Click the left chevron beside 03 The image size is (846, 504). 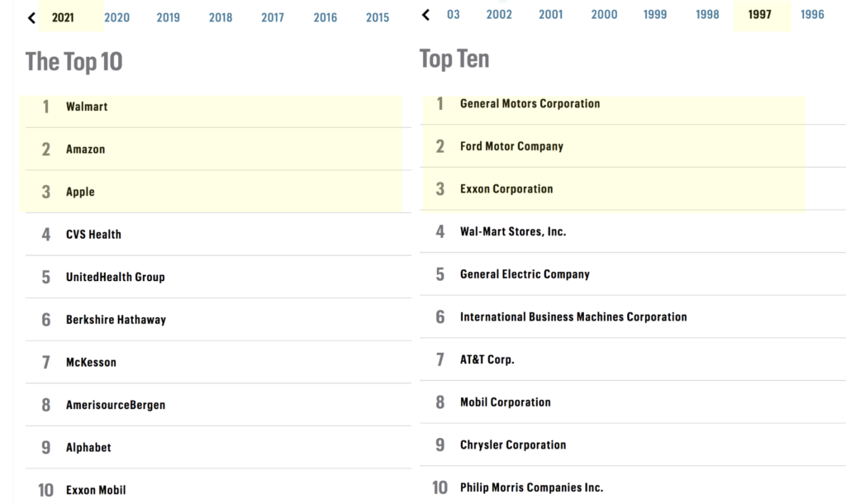[x=426, y=15]
